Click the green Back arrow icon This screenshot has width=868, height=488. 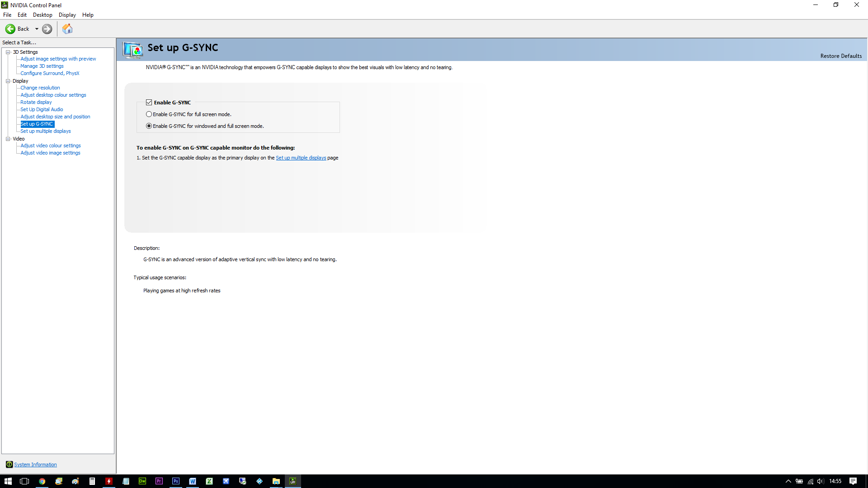pyautogui.click(x=10, y=29)
